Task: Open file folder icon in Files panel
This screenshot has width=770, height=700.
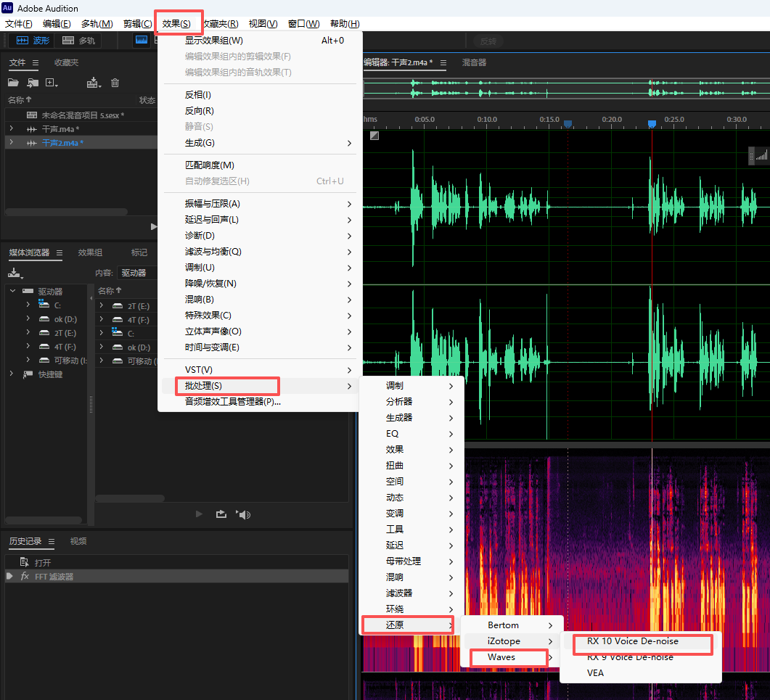Action: (x=13, y=83)
